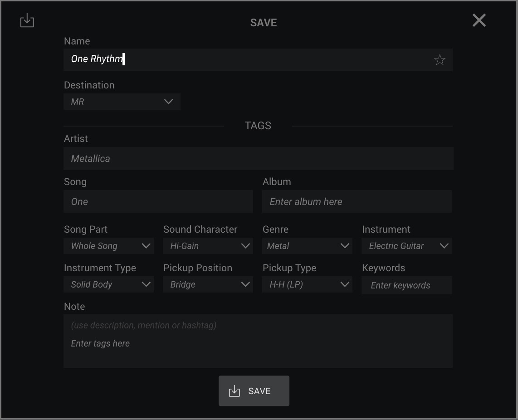Screen dimensions: 518x420
Task: Open the Instrument Type dropdown showing Solid Body
Action: pos(109,284)
